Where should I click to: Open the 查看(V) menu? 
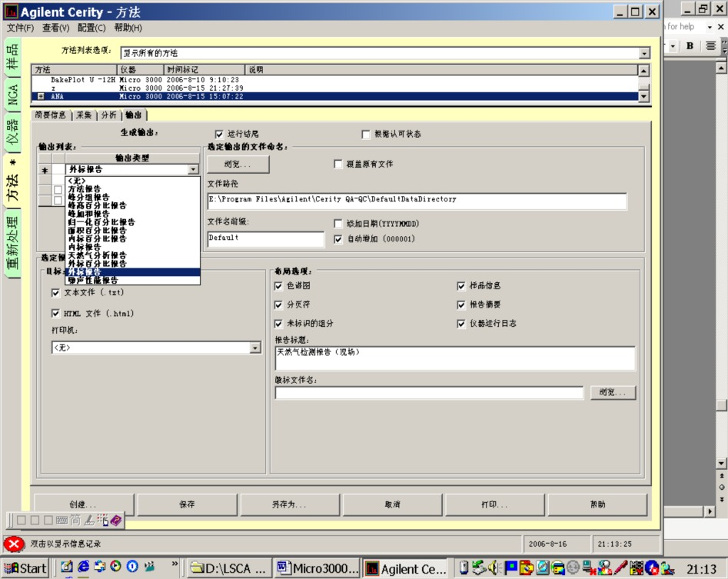coord(55,28)
